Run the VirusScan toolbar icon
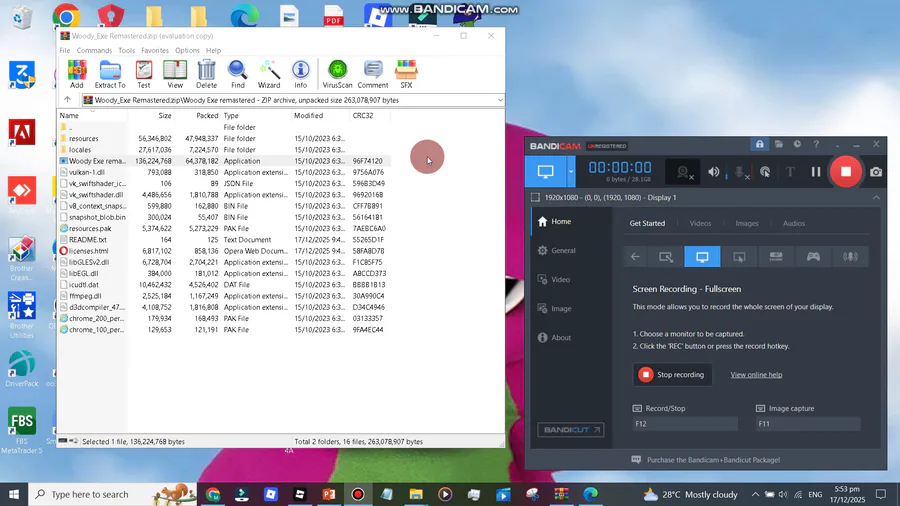Screen dimensions: 900x506 coord(338,74)
